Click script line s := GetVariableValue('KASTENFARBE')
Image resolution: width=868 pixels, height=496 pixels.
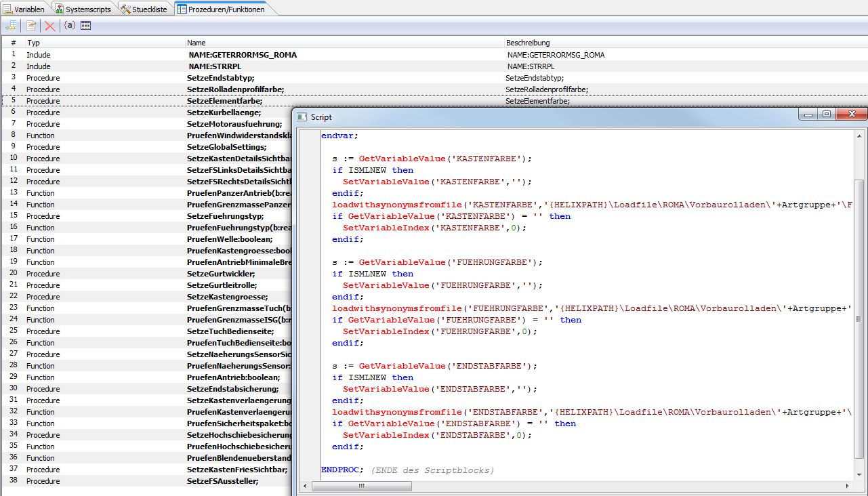point(432,159)
